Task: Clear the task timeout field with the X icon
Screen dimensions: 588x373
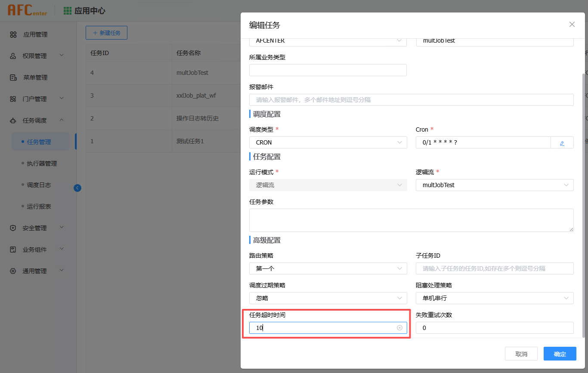Action: (x=399, y=328)
